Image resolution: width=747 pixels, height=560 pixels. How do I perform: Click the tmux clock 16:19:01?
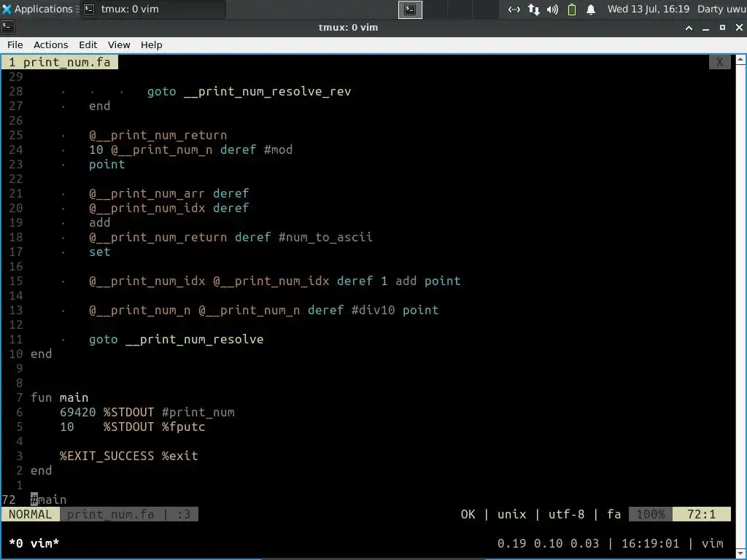pos(650,543)
